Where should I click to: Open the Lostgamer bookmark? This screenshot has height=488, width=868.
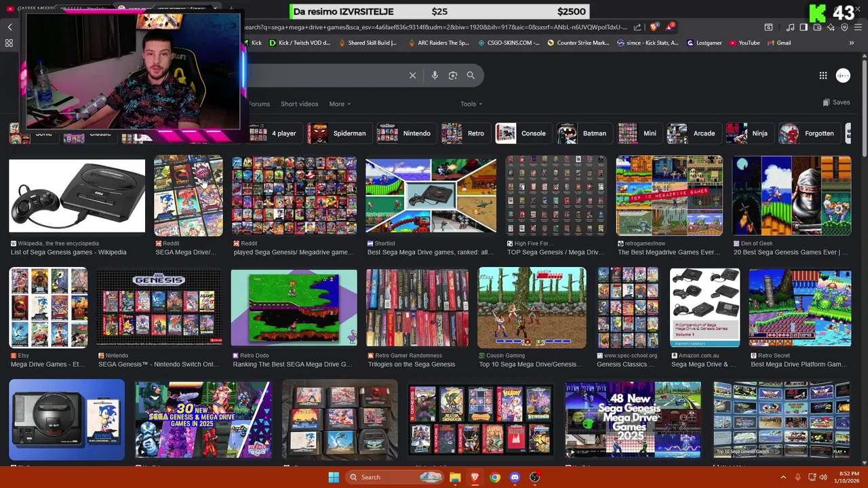[x=705, y=43]
